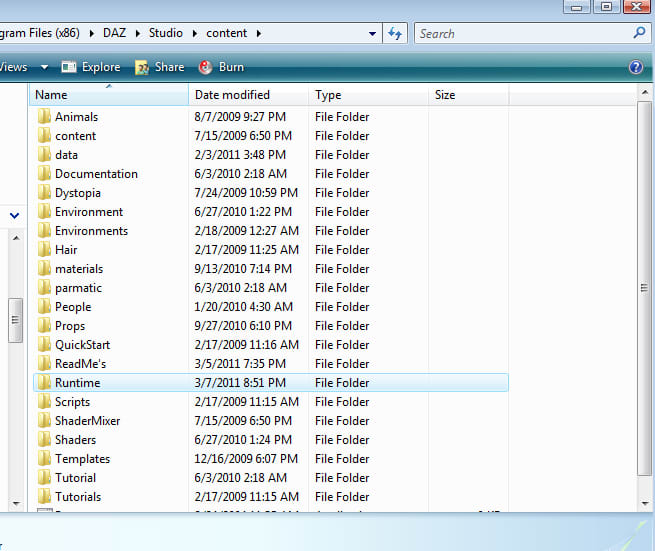Select the Runtime folder name
Screen dimensions: 655x551
tap(78, 383)
